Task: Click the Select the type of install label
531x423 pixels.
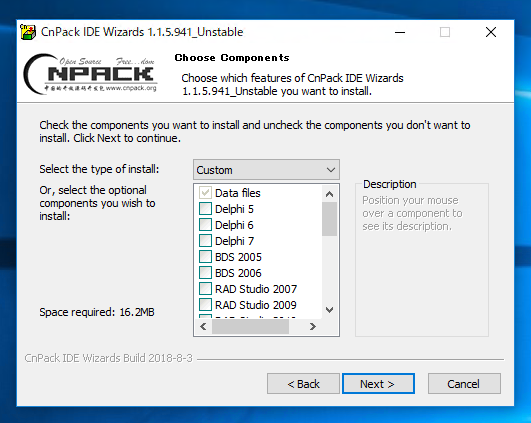Action: point(99,169)
